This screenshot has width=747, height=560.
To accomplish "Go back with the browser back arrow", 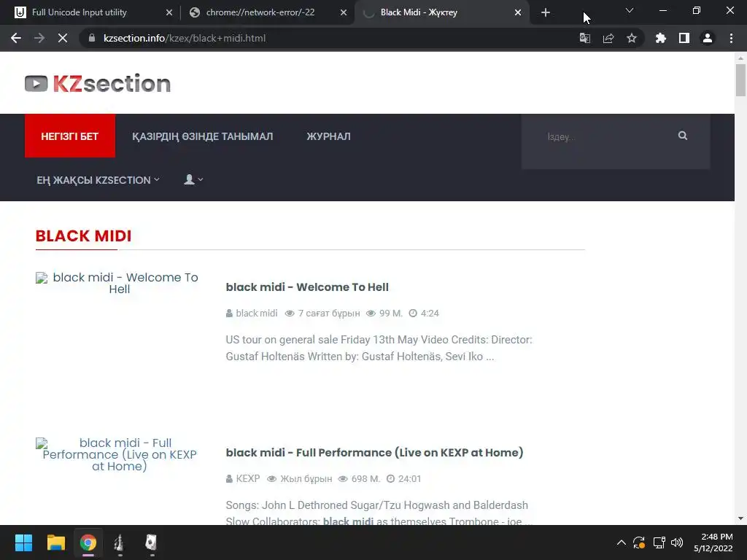I will click(x=16, y=38).
